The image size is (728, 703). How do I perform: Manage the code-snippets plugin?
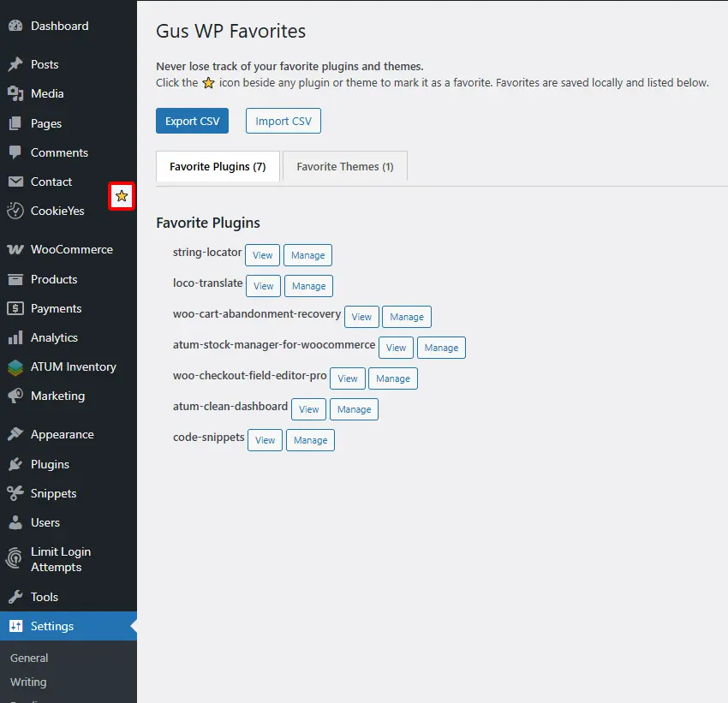point(310,440)
